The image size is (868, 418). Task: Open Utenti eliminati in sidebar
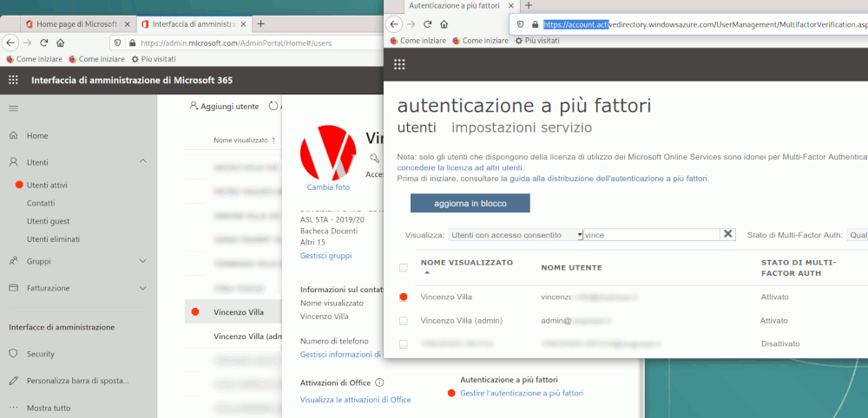click(x=53, y=239)
